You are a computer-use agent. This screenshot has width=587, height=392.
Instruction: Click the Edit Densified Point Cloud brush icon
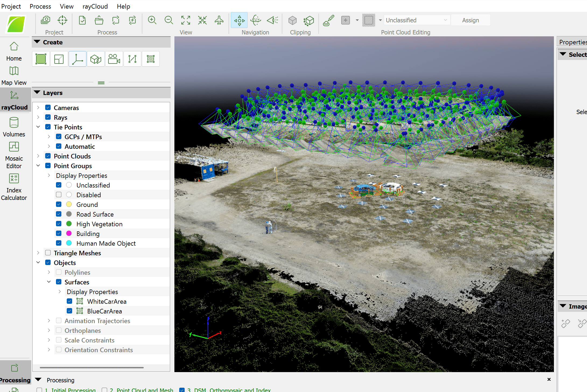click(x=328, y=20)
